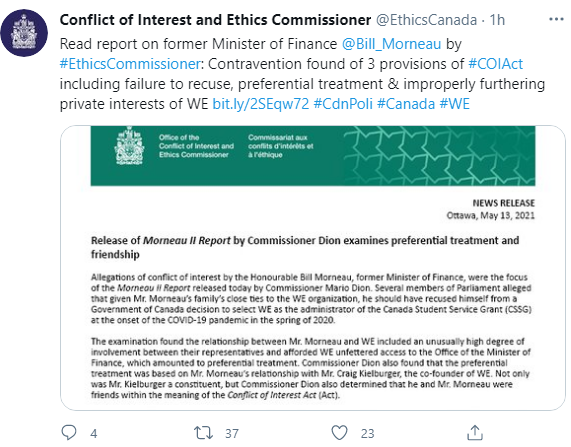Open the bit.ly/2SEqw72 report link
Image resolution: width=571 pixels, height=447 pixels.
[260, 104]
